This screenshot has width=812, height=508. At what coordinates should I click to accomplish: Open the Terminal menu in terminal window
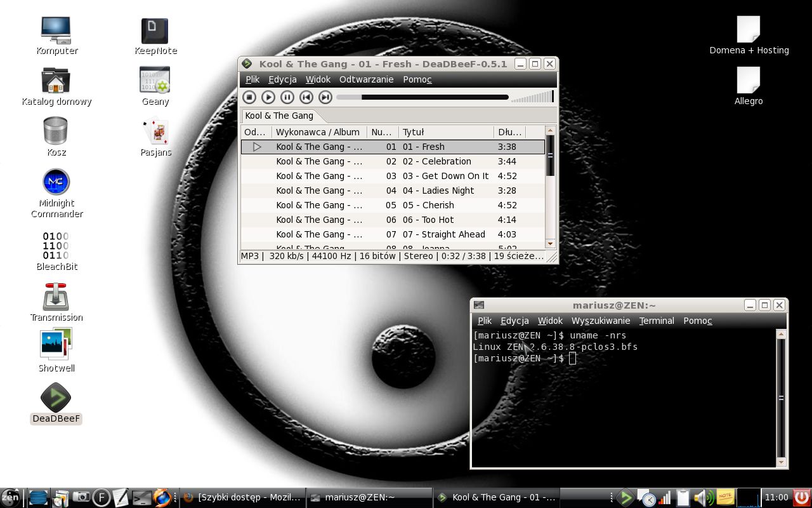point(657,321)
